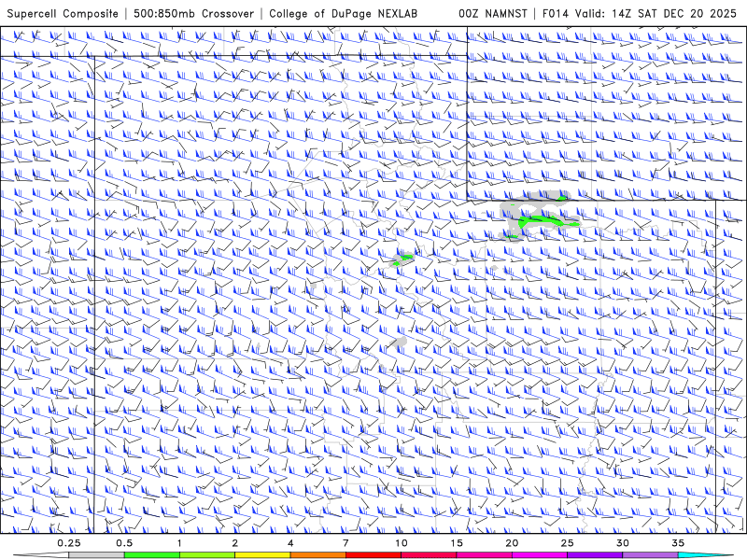Click the '25' colorbar tick label

[x=567, y=543]
